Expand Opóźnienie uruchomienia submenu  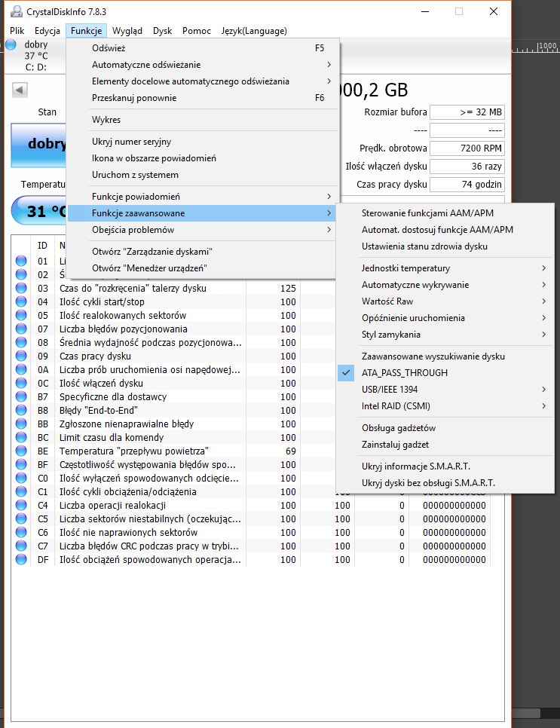point(445,318)
